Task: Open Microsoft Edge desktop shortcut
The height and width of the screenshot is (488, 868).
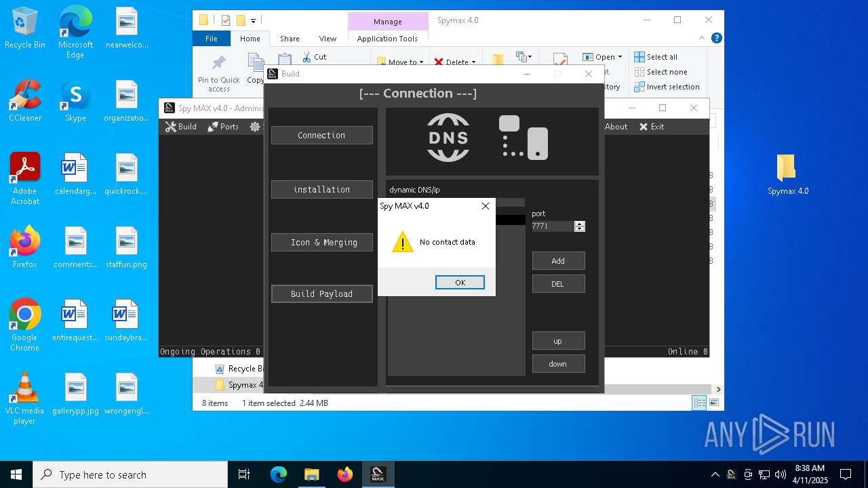Action: coord(75,32)
